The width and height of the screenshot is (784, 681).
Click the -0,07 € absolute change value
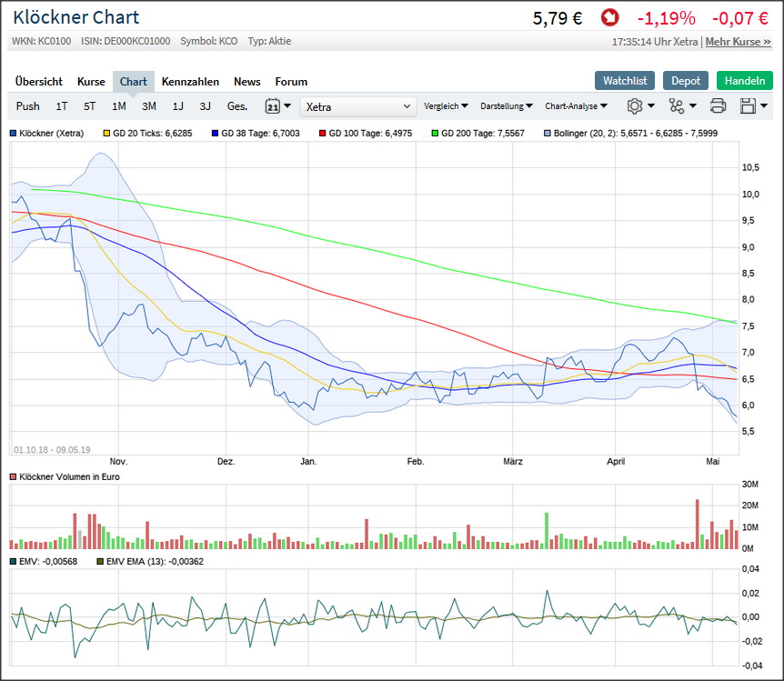coord(740,18)
